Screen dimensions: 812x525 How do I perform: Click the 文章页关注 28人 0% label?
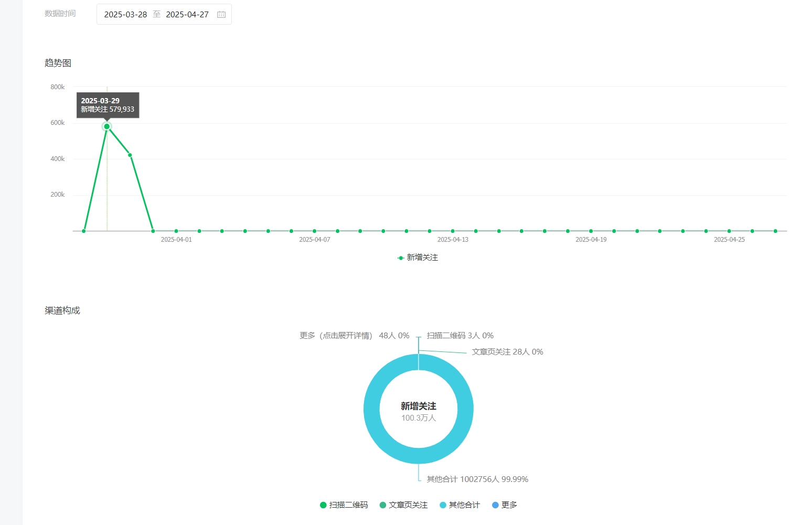[507, 352]
